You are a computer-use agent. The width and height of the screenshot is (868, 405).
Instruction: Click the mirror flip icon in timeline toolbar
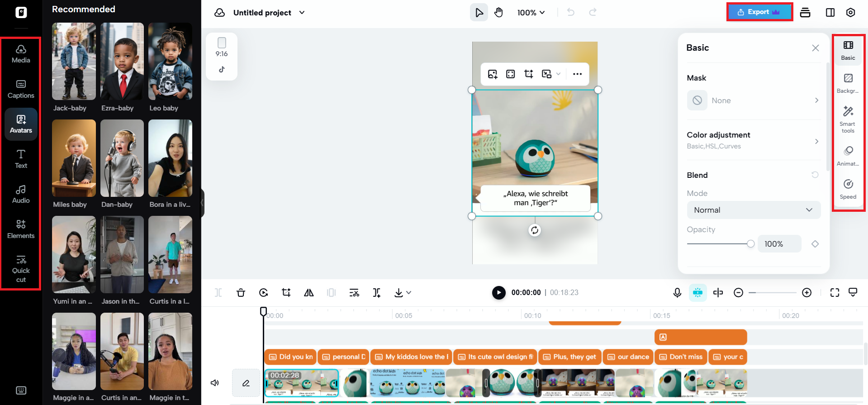pyautogui.click(x=309, y=293)
